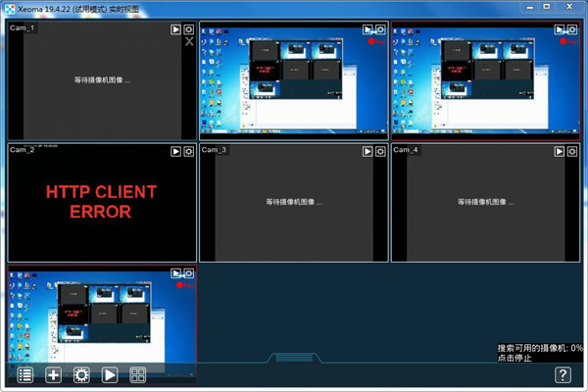Expand the bottom center panel handle
Image resolution: width=588 pixels, height=392 pixels.
pos(293,358)
